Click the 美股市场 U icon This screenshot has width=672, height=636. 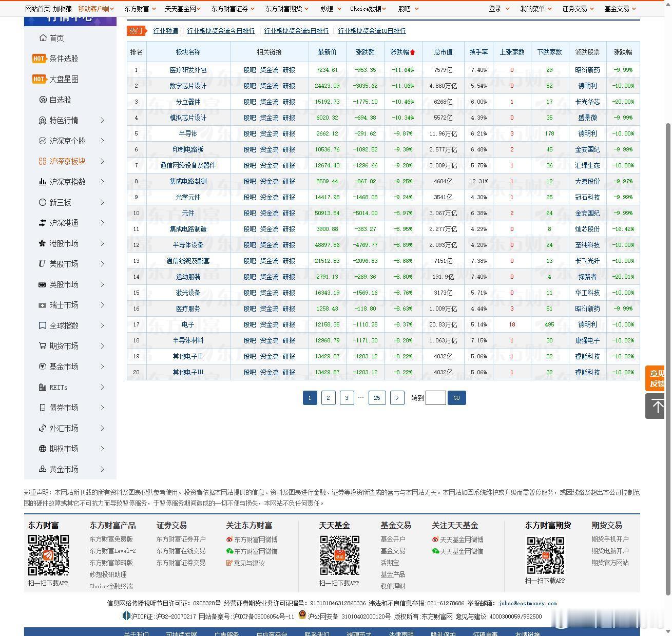tap(42, 264)
